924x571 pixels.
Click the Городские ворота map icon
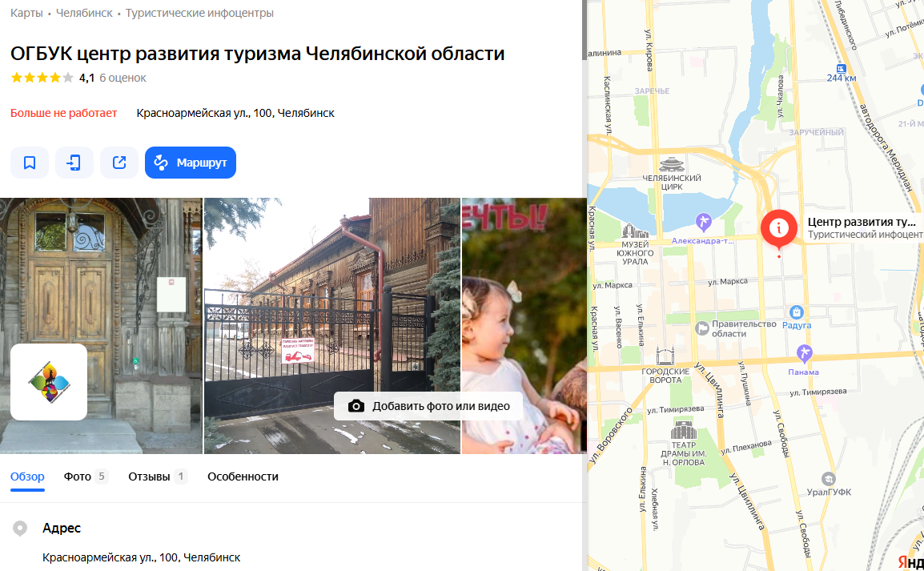pos(665,356)
